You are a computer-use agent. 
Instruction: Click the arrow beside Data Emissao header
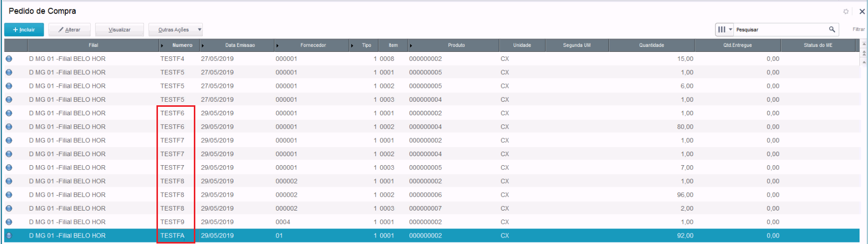click(203, 45)
